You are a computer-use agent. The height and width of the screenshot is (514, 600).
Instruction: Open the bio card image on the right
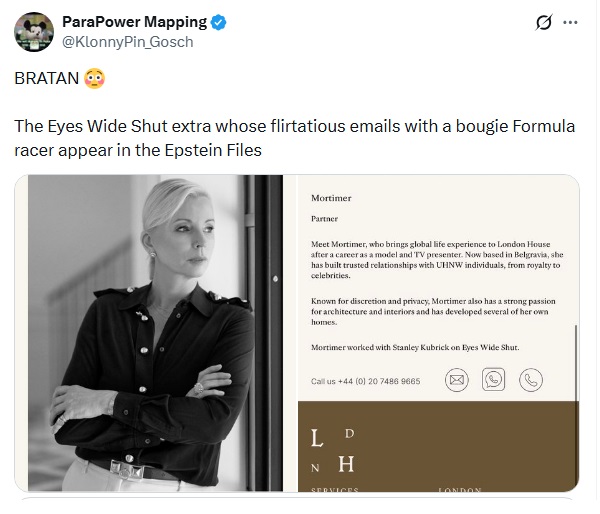coord(439,333)
